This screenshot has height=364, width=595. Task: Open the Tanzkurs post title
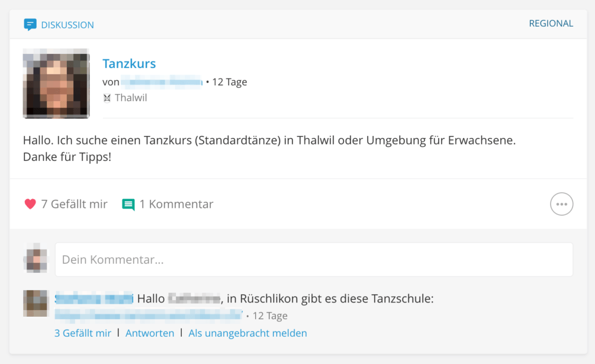click(x=129, y=63)
